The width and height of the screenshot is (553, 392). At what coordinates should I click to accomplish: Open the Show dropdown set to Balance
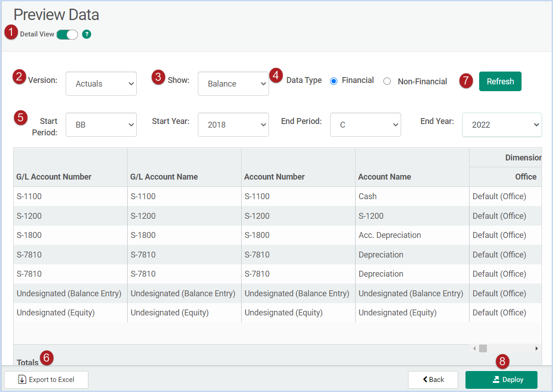[x=233, y=84]
